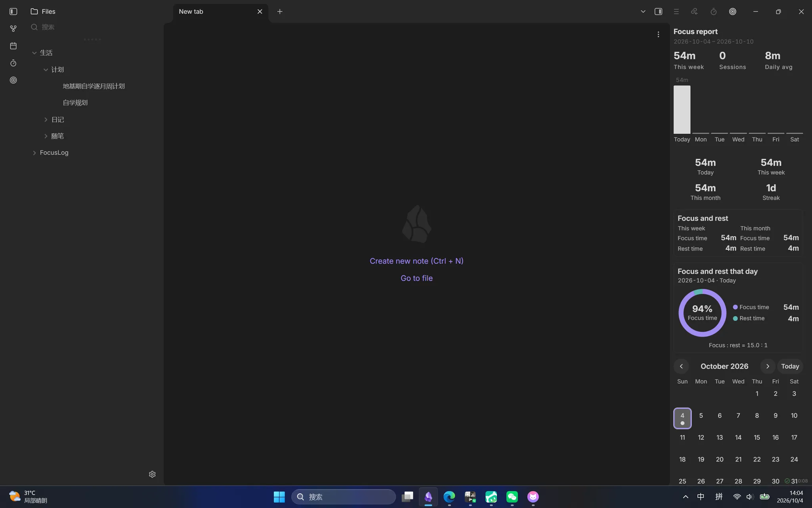Click Create new note link
This screenshot has width=812, height=508.
pyautogui.click(x=416, y=261)
